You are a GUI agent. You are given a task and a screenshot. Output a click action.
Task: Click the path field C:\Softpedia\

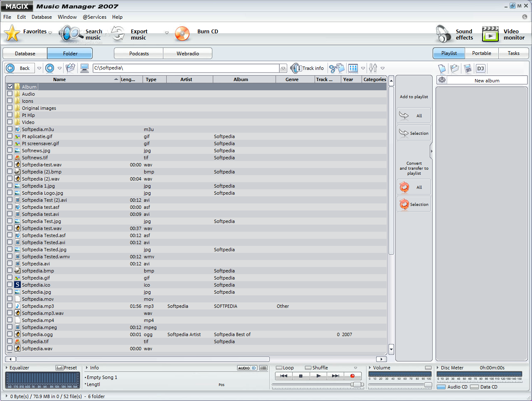coord(186,68)
